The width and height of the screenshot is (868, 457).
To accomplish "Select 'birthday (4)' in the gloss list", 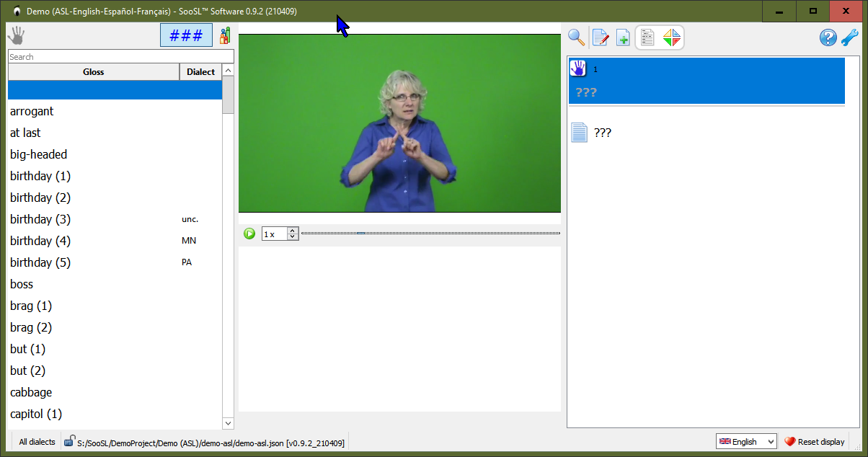I will click(115, 241).
